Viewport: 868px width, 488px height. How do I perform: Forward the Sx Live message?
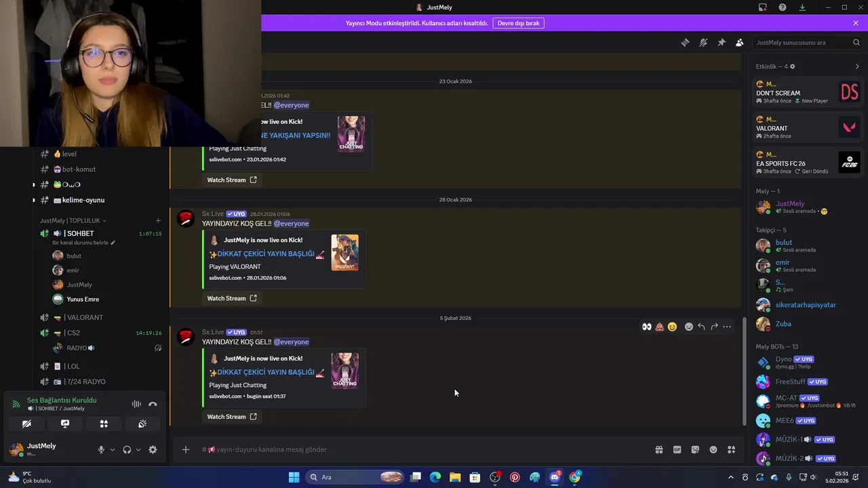tap(714, 327)
